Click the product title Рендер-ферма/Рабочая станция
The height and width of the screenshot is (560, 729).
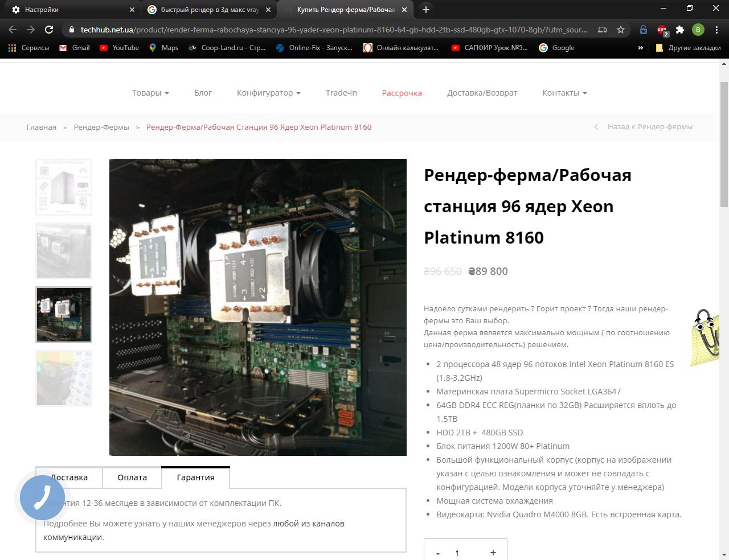[527, 206]
